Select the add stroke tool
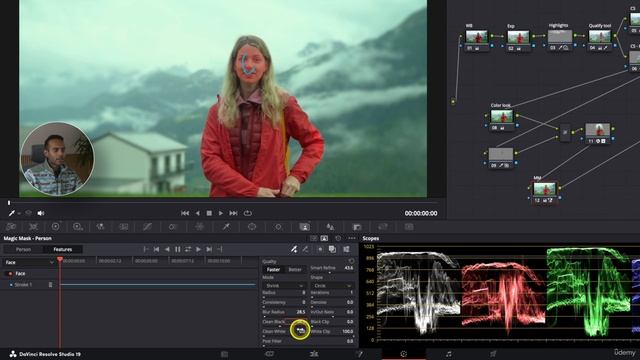640x360 pixels. 293,249
